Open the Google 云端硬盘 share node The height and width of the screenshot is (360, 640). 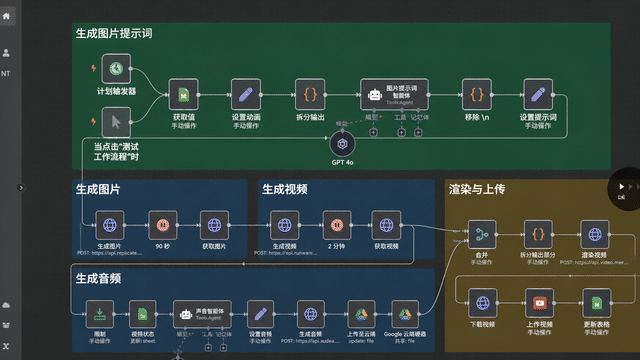click(405, 314)
